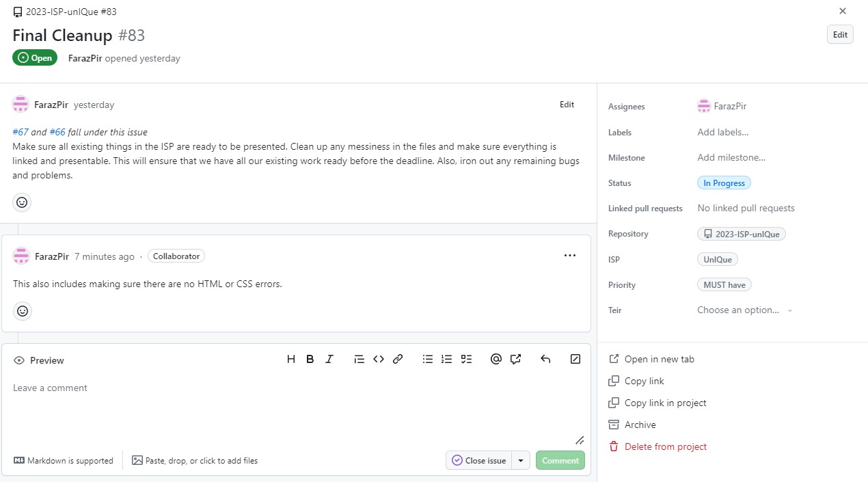
Task: Click the Bold formatting icon
Action: [x=310, y=359]
